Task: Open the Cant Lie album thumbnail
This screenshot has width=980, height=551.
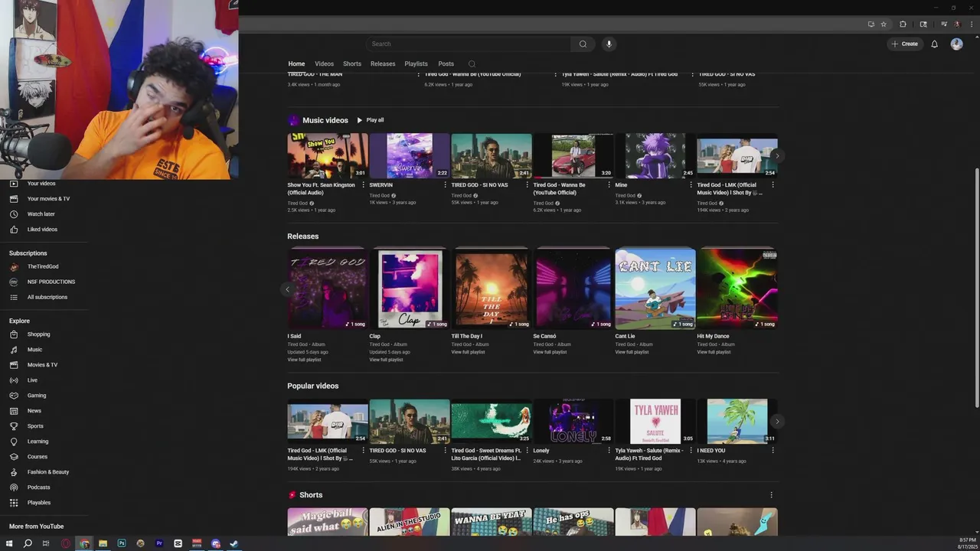Action: 655,288
